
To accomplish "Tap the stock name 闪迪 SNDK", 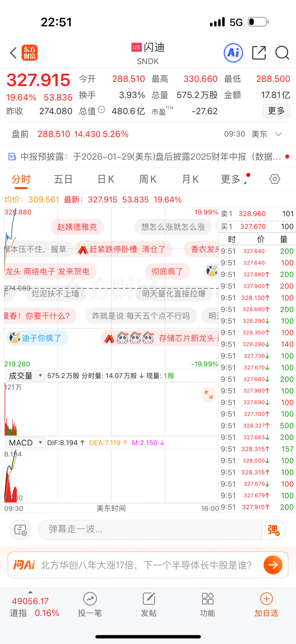I will pyautogui.click(x=148, y=53).
